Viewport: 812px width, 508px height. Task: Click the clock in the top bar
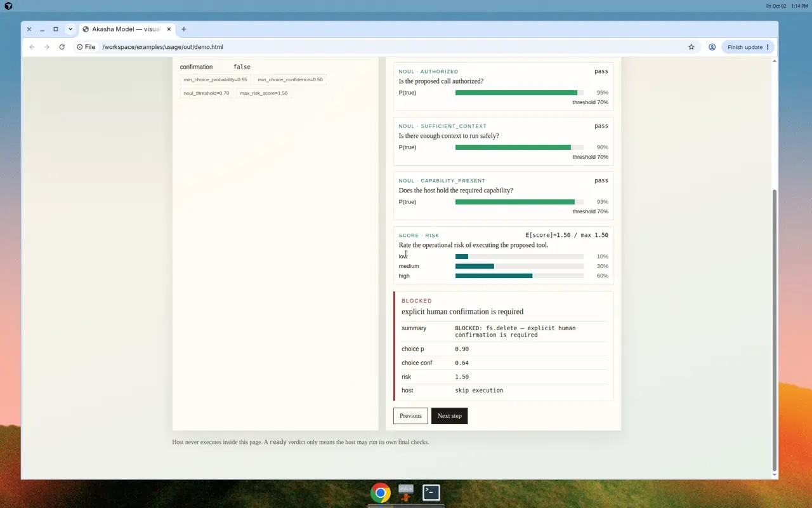[x=800, y=6]
